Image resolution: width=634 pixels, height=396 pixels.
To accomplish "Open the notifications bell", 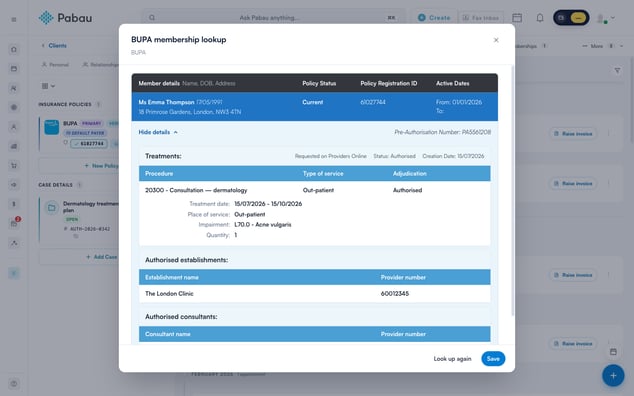I will (540, 18).
